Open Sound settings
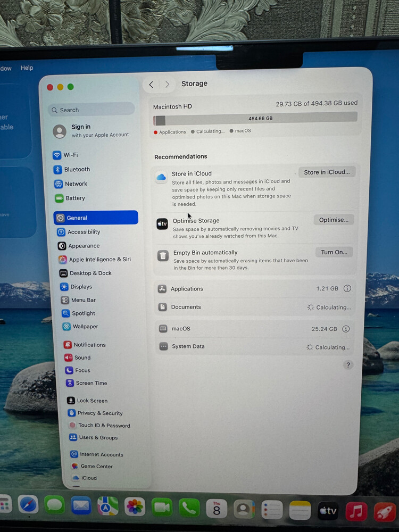The height and width of the screenshot is (532, 399). [x=78, y=358]
